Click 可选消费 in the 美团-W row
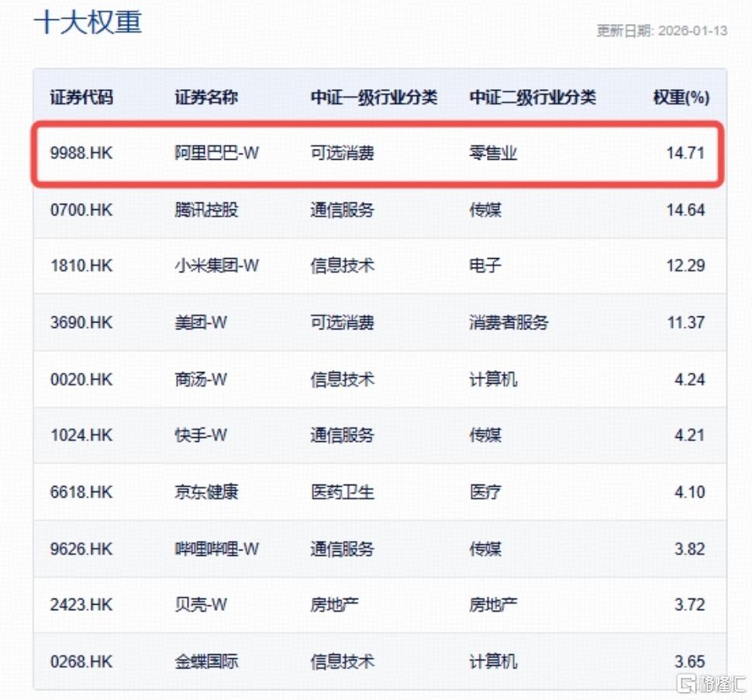 click(342, 322)
